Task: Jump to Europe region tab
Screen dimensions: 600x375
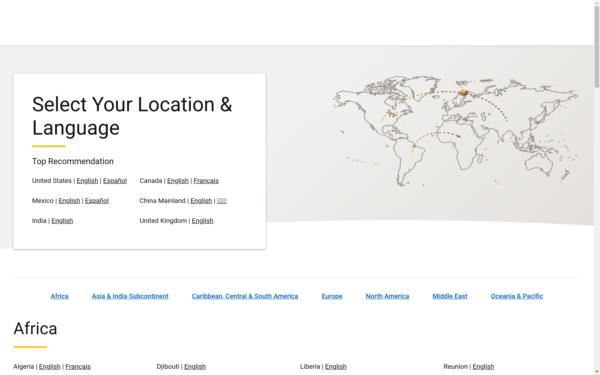Action: 332,296
